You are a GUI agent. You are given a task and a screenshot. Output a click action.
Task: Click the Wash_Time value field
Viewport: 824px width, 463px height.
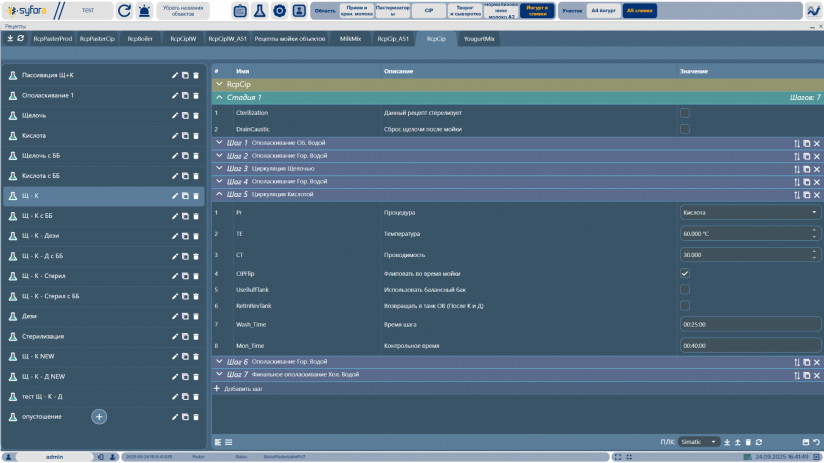[750, 324]
